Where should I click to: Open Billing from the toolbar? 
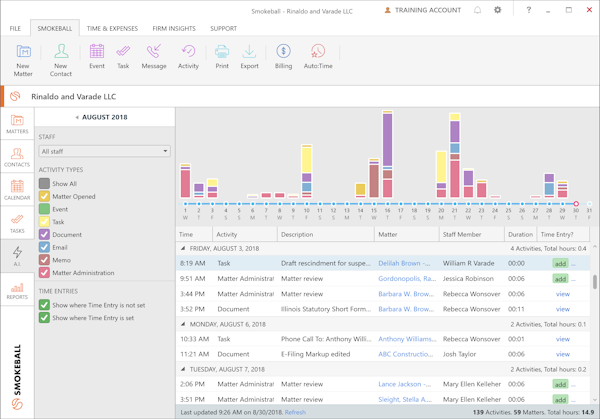pyautogui.click(x=283, y=56)
